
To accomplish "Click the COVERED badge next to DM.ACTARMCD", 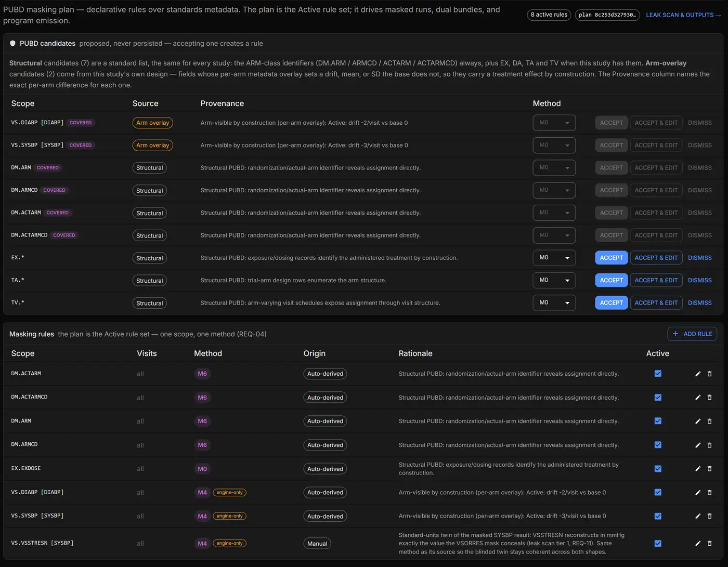I will pyautogui.click(x=64, y=235).
